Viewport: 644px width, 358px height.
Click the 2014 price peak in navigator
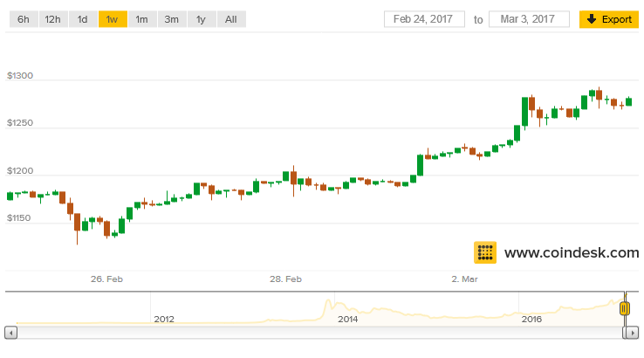coord(328,302)
